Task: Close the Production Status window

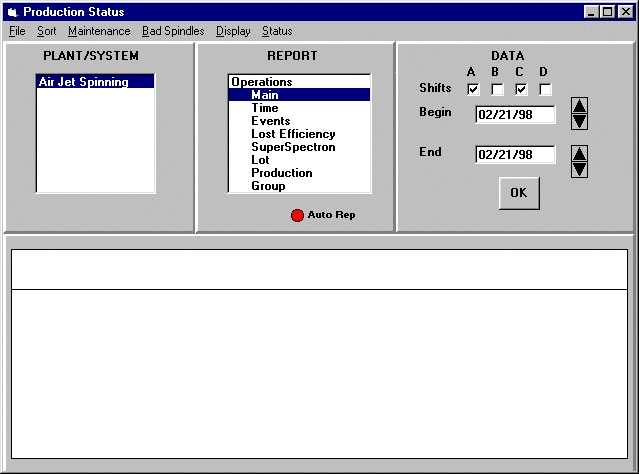Action: pos(626,12)
